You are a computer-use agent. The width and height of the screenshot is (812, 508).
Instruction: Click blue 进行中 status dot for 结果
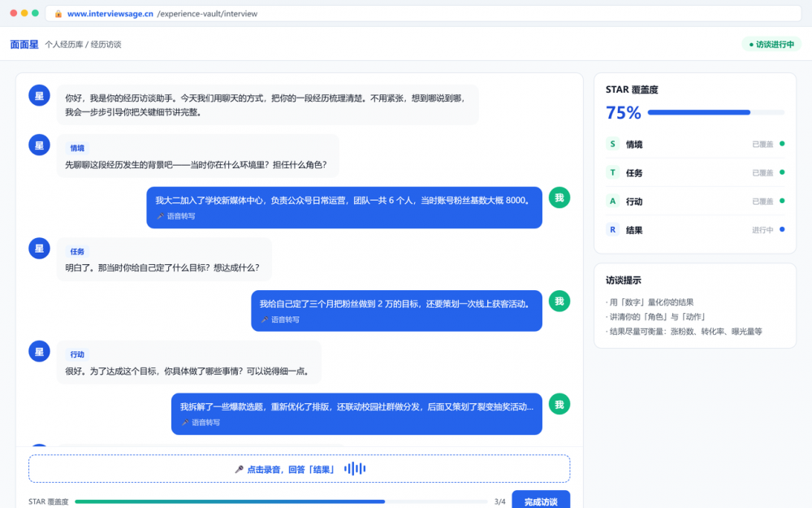pos(782,229)
